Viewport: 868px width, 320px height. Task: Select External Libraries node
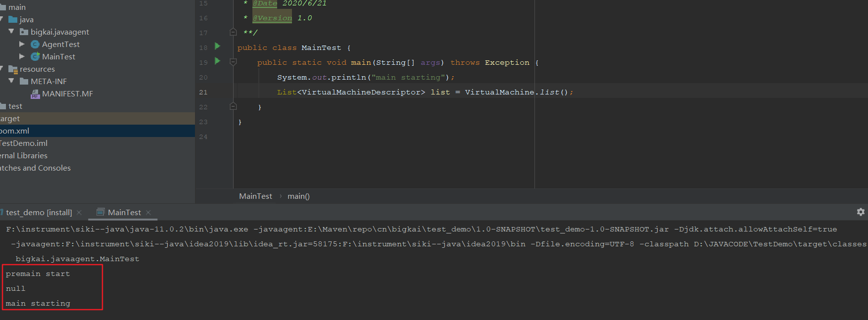24,156
